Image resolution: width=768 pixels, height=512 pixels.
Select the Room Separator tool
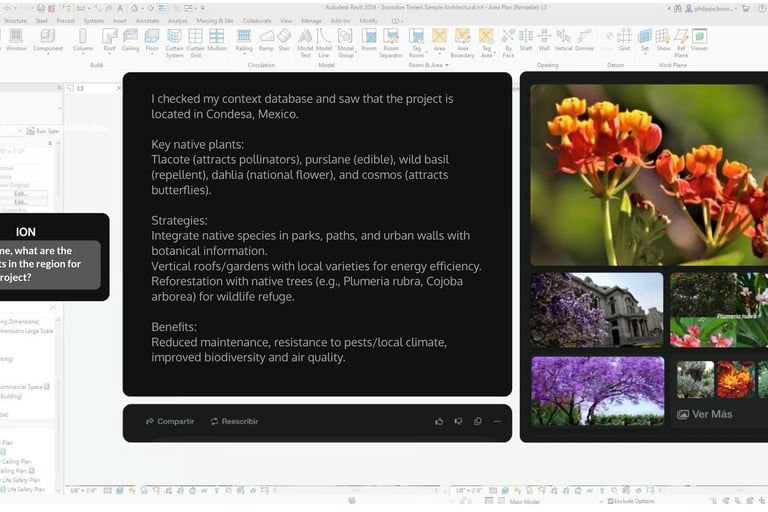coord(391,43)
